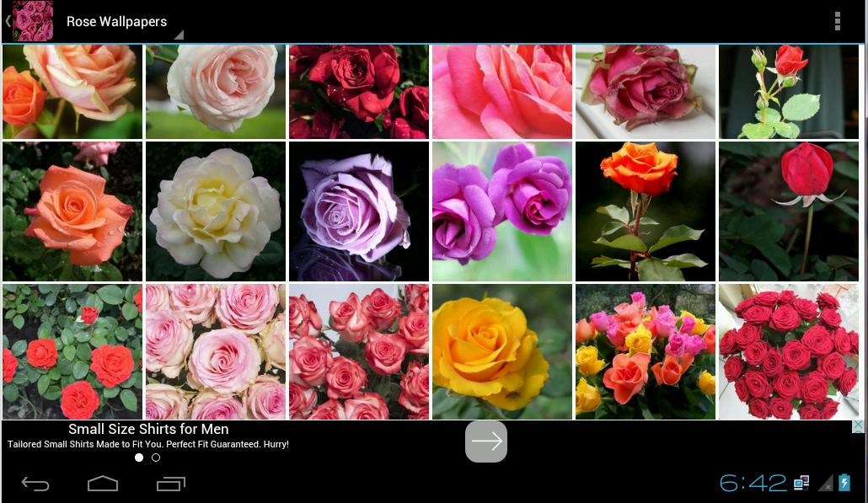
Task: Open the pink petals close-up wallpaper
Action: (502, 92)
